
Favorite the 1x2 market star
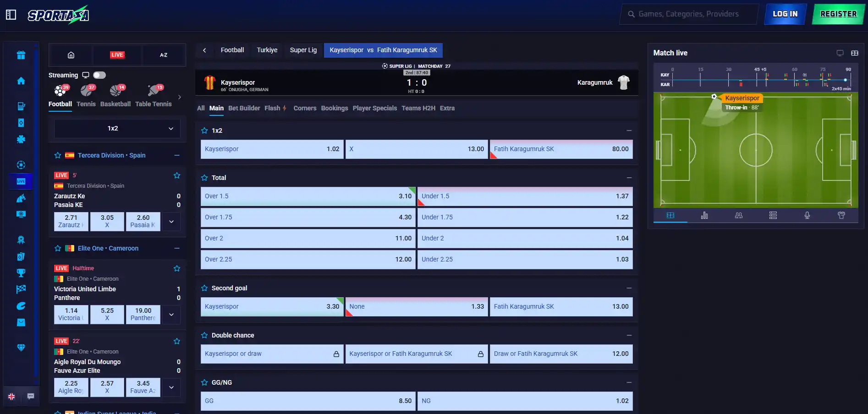(x=204, y=131)
